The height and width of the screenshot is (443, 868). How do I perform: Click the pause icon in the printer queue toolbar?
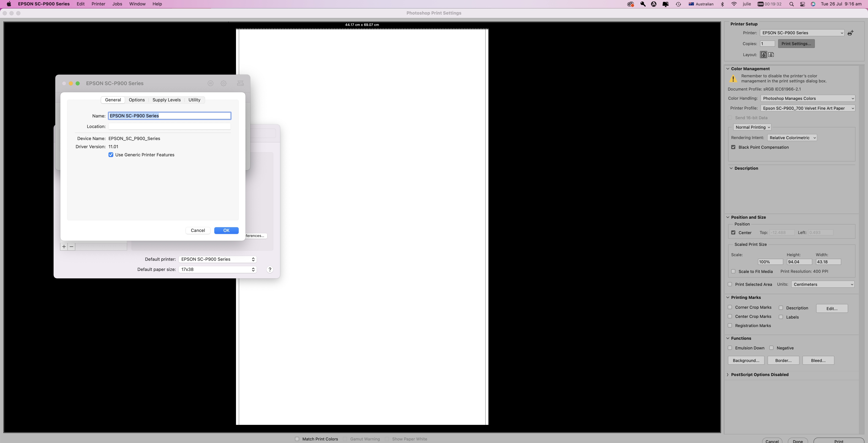(x=211, y=83)
